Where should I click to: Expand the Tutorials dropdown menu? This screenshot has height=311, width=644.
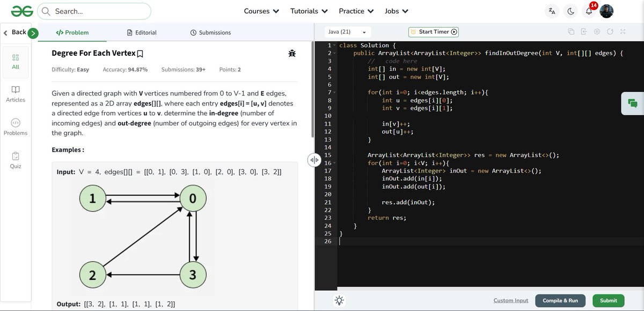[309, 11]
